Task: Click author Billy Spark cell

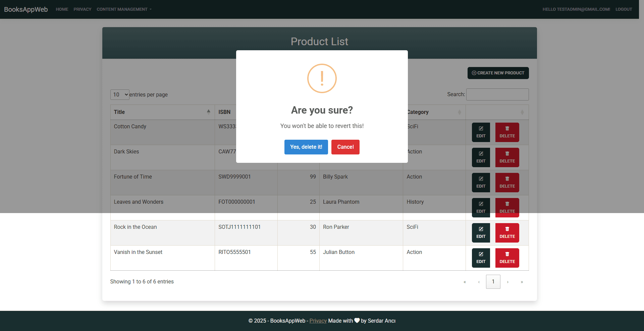Action: point(361,183)
